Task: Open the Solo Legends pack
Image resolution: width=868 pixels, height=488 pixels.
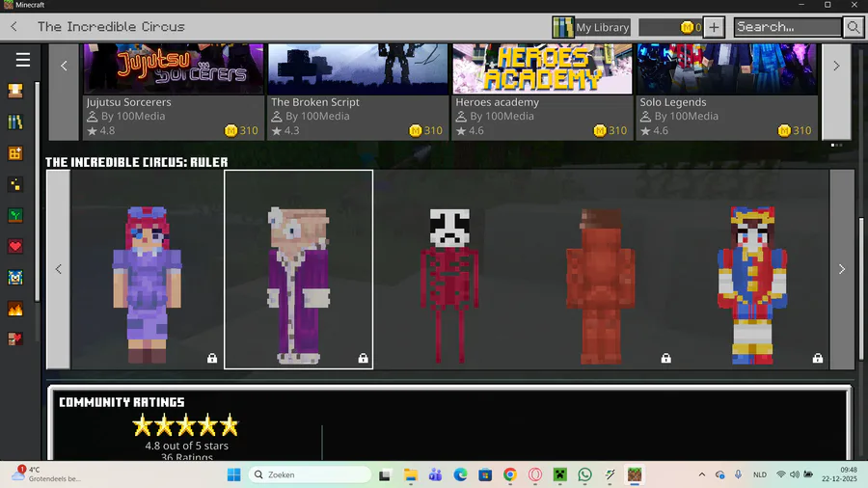Action: point(726,92)
